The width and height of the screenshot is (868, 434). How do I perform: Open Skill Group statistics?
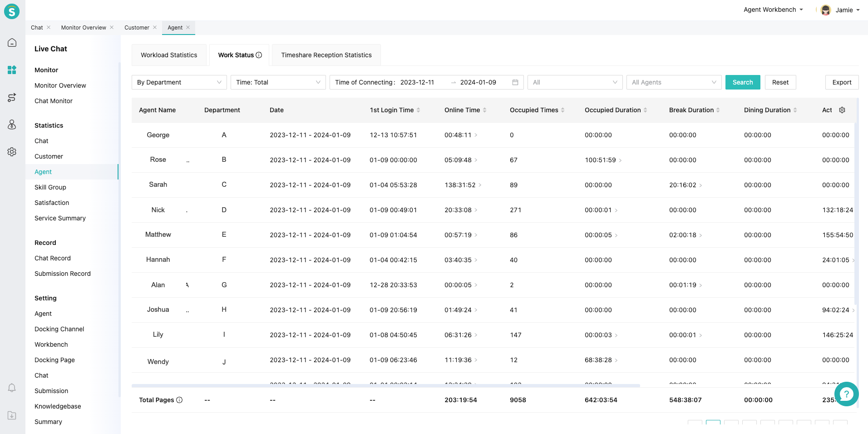pyautogui.click(x=50, y=187)
